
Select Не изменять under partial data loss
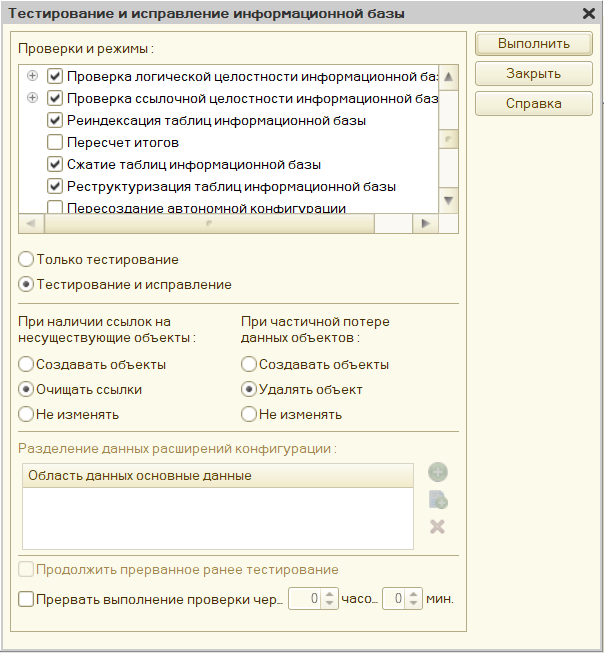[248, 414]
